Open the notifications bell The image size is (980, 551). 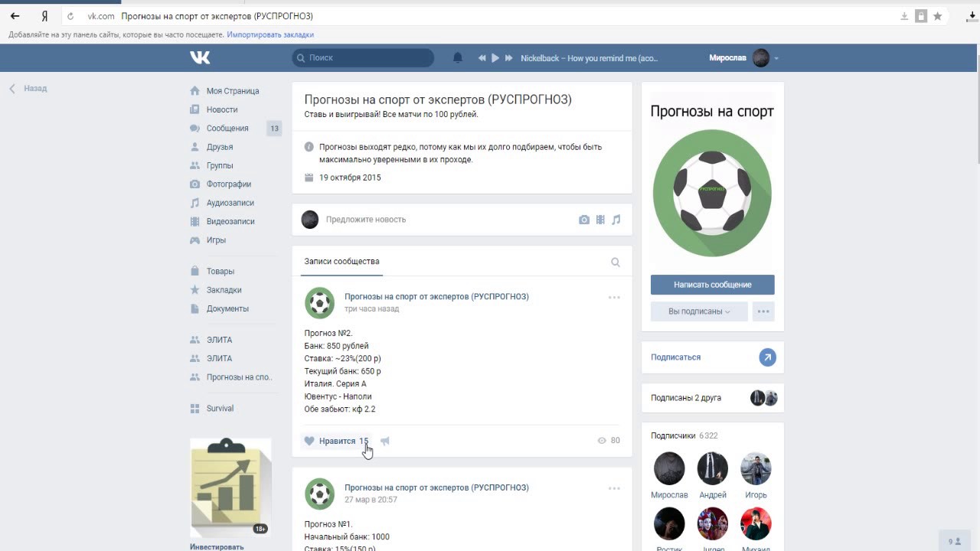coord(458,58)
